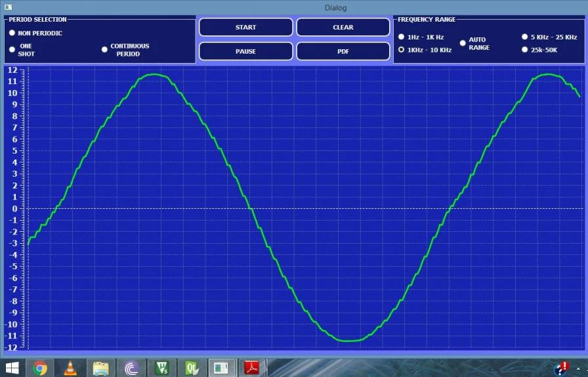Click the Dialog window title text
The width and height of the screenshot is (588, 377).
(335, 8)
